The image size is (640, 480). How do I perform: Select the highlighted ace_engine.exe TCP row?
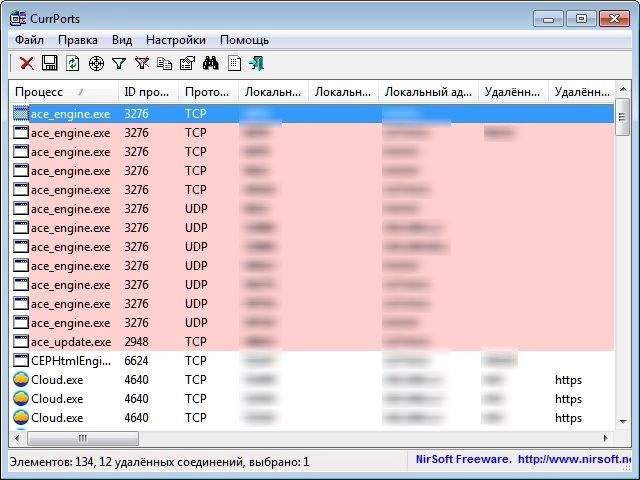coord(313,113)
